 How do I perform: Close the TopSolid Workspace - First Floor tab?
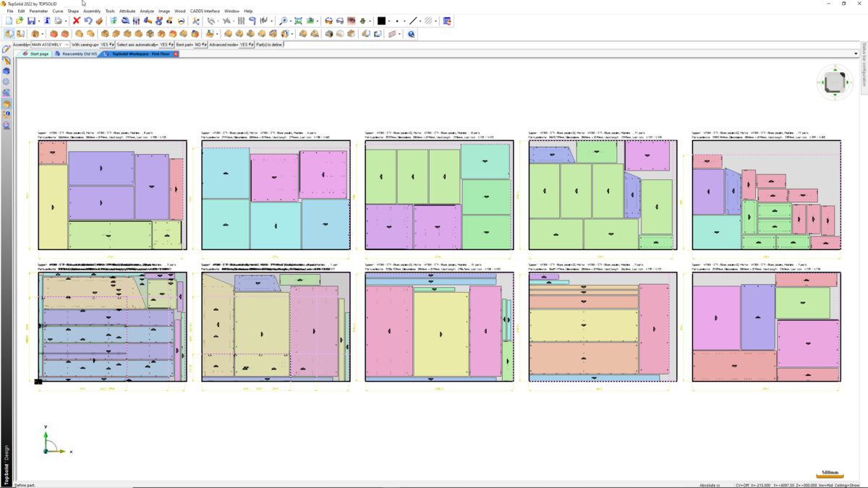pyautogui.click(x=176, y=54)
